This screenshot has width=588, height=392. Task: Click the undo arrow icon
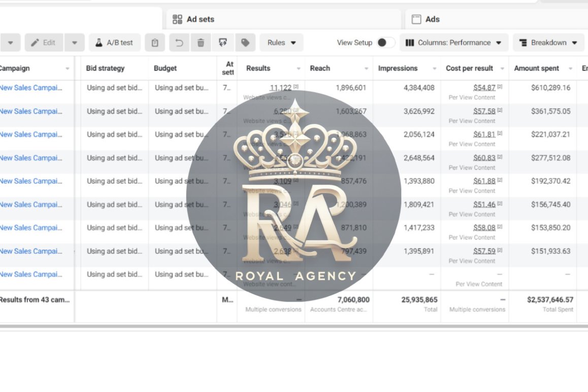click(180, 43)
